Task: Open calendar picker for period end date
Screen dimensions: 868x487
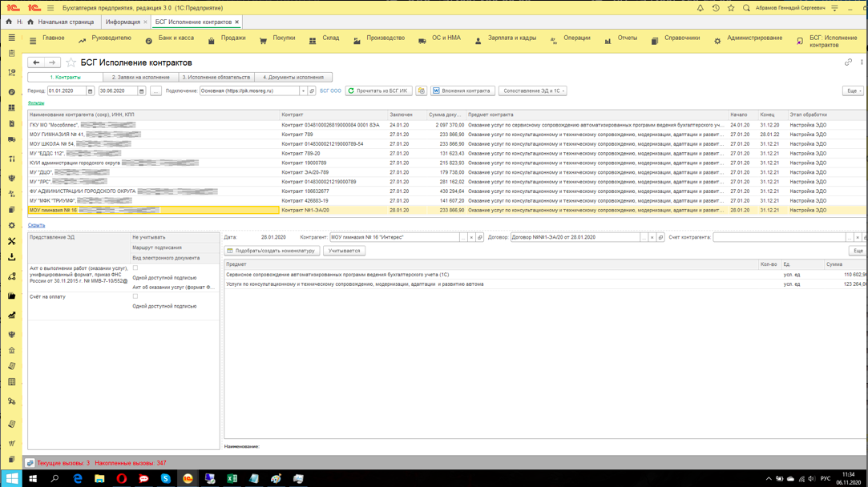Action: (141, 91)
